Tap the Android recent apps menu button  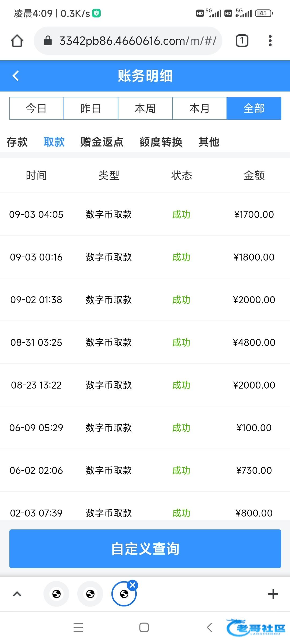pos(78,627)
